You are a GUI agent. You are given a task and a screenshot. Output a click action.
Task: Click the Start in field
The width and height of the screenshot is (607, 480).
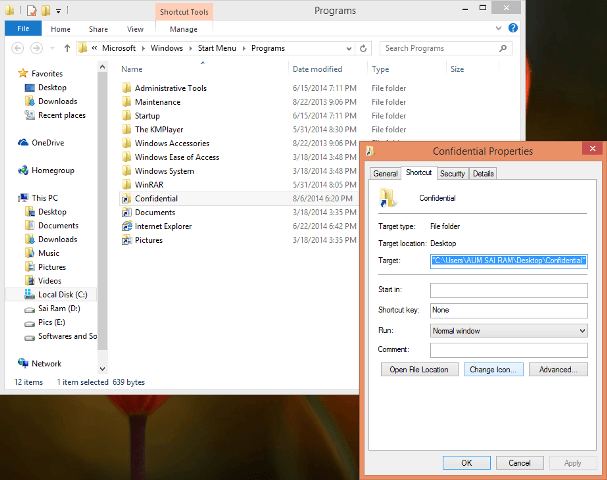[x=509, y=290]
